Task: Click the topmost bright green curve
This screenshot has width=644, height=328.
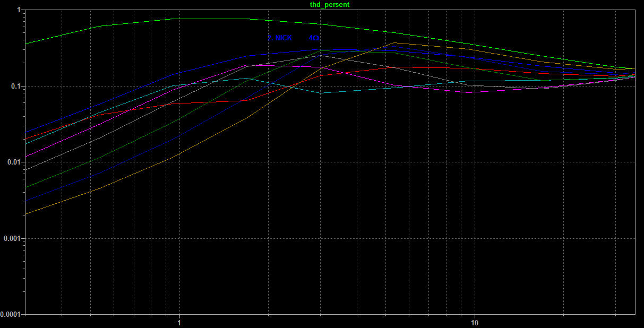Action: (x=212, y=19)
